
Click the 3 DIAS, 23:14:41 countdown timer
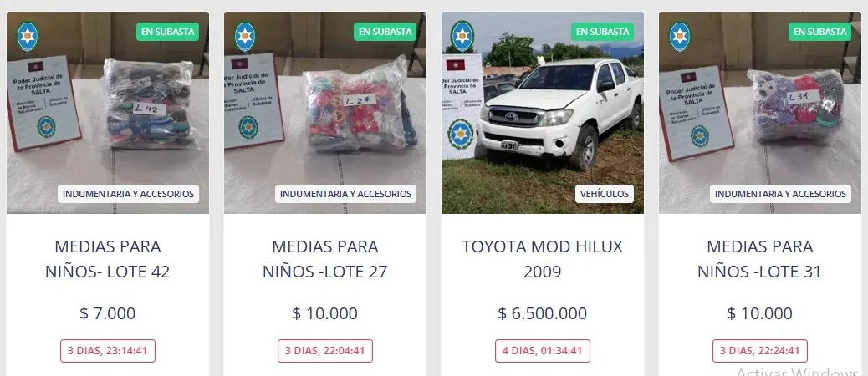108,351
